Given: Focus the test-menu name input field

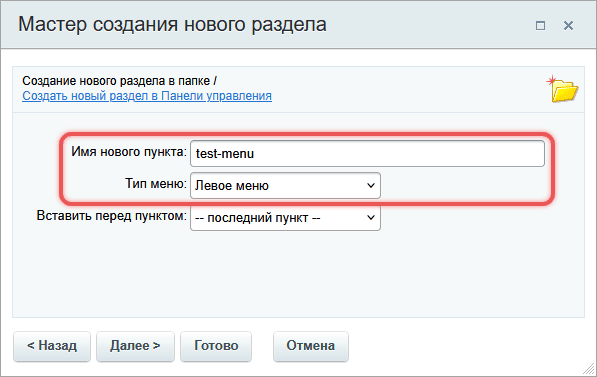Looking at the screenshot, I should coord(367,153).
